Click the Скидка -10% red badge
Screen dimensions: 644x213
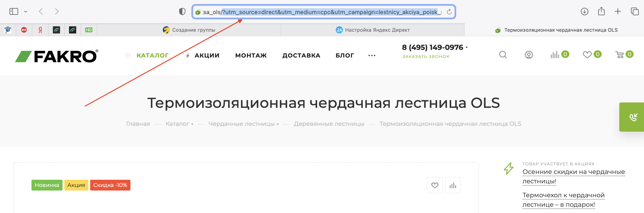pos(110,185)
